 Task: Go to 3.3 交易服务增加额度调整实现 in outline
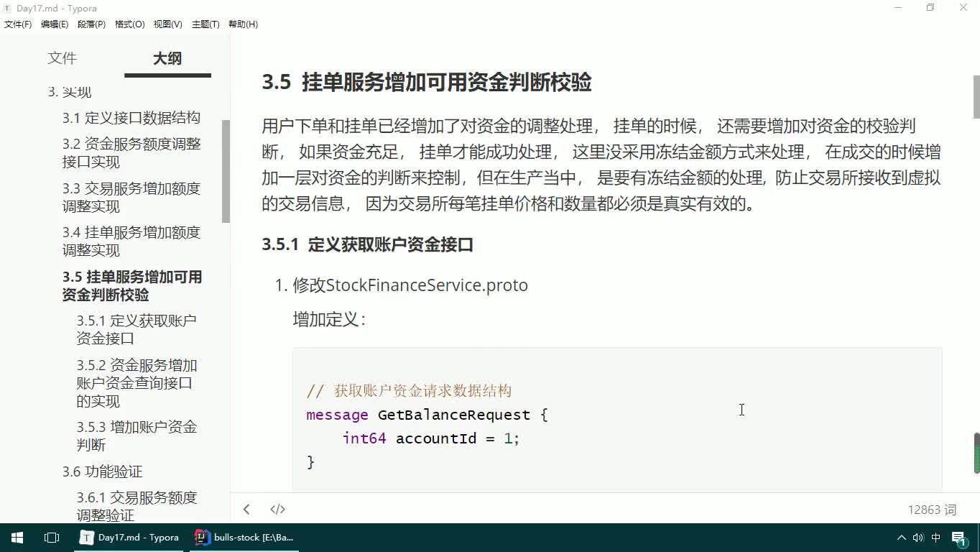pos(131,198)
